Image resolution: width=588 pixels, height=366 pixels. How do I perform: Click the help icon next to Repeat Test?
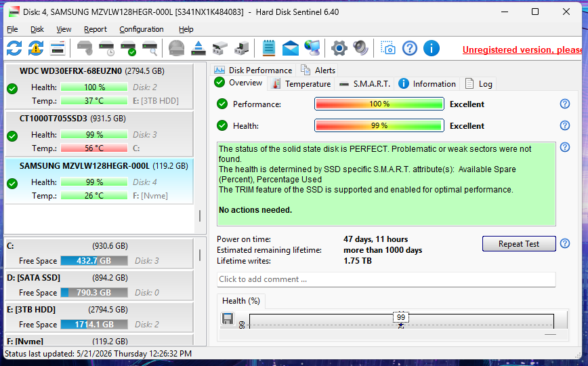coord(565,243)
